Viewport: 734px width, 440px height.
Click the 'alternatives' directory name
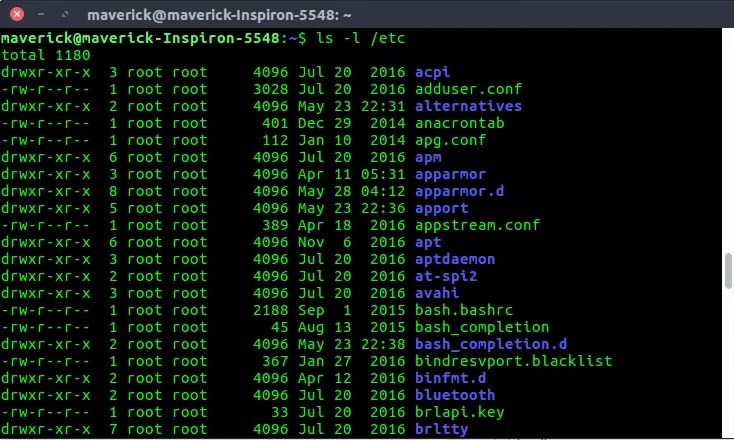[469, 106]
